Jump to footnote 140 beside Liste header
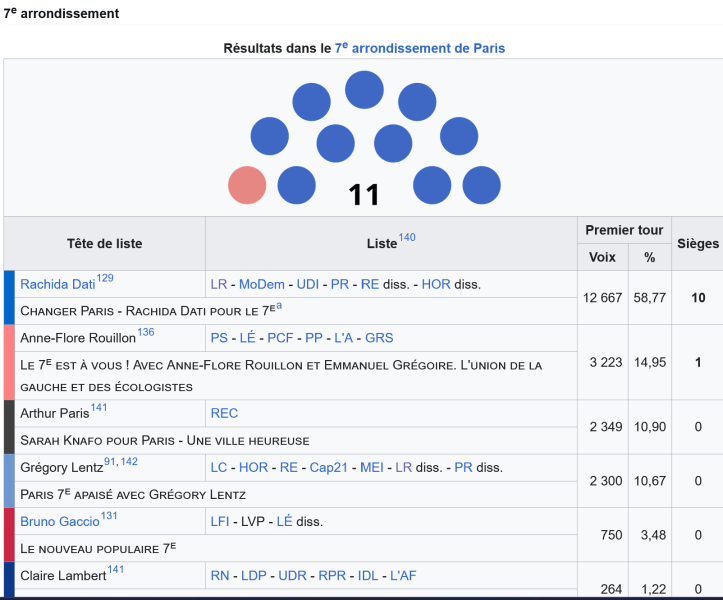This screenshot has width=723, height=600. pyautogui.click(x=407, y=238)
